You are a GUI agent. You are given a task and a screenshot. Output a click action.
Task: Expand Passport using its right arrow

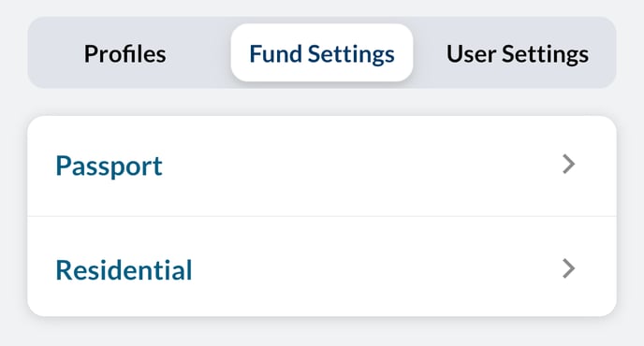click(x=568, y=165)
